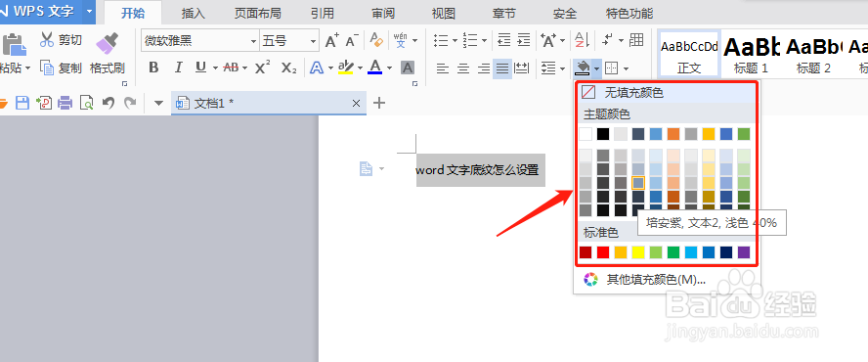Click the numbered list icon

point(470,40)
